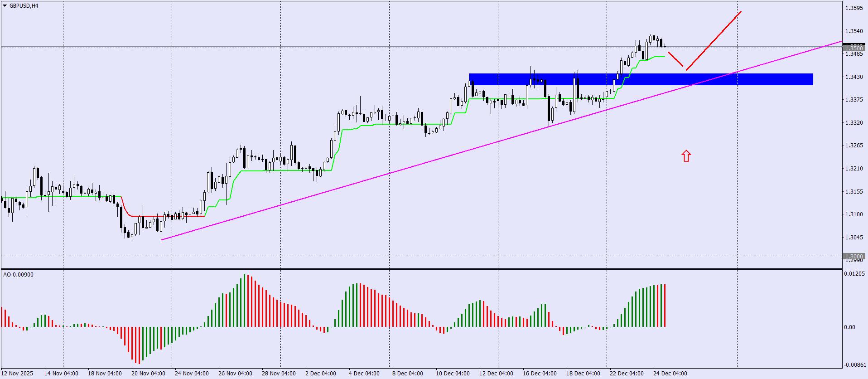
Task: Click the 0.00 AO scale value
Action: click(x=849, y=327)
